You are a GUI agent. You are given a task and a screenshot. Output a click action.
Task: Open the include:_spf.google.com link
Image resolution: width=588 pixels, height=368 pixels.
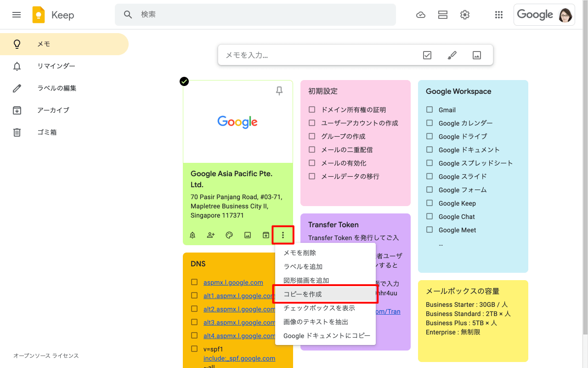pyautogui.click(x=239, y=358)
